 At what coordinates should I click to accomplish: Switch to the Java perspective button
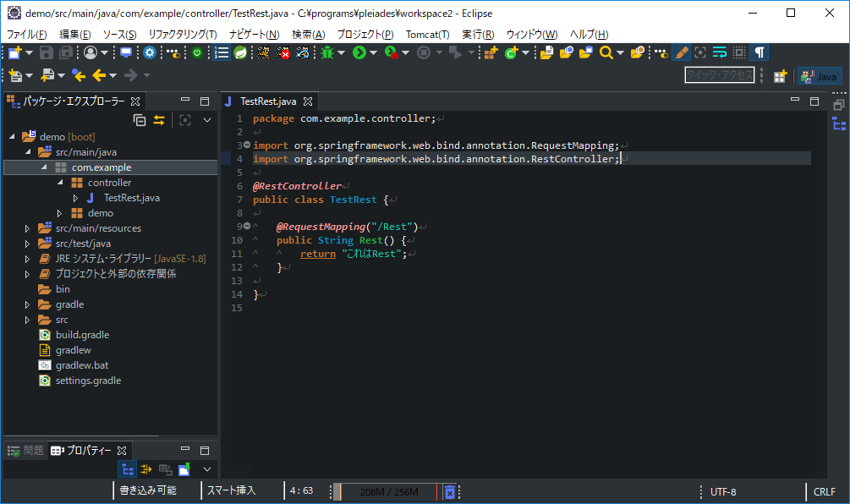819,76
